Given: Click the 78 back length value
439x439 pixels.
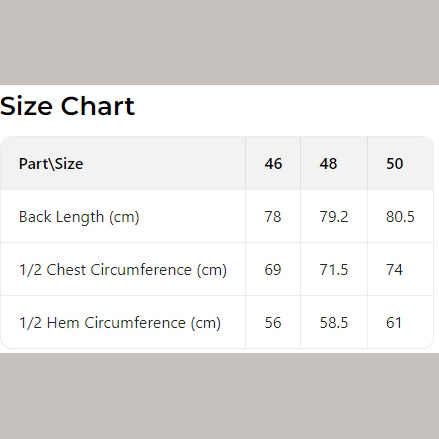Looking at the screenshot, I should coord(273,217).
